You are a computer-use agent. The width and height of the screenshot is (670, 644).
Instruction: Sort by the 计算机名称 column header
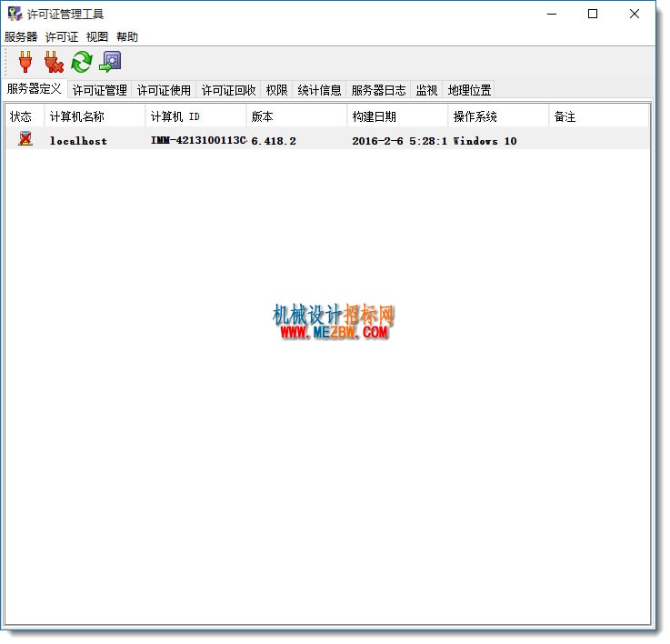(95, 116)
